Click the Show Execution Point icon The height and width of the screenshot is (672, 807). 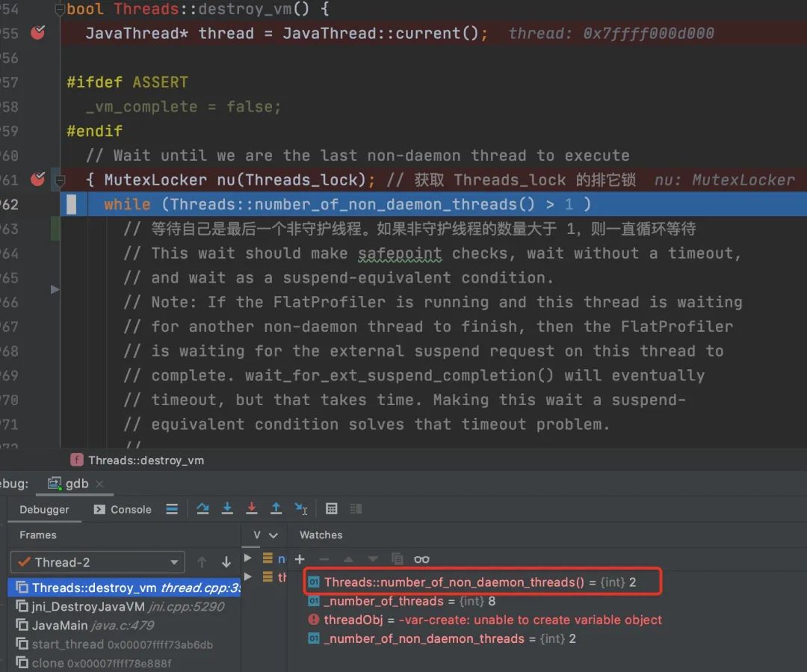[172, 509]
